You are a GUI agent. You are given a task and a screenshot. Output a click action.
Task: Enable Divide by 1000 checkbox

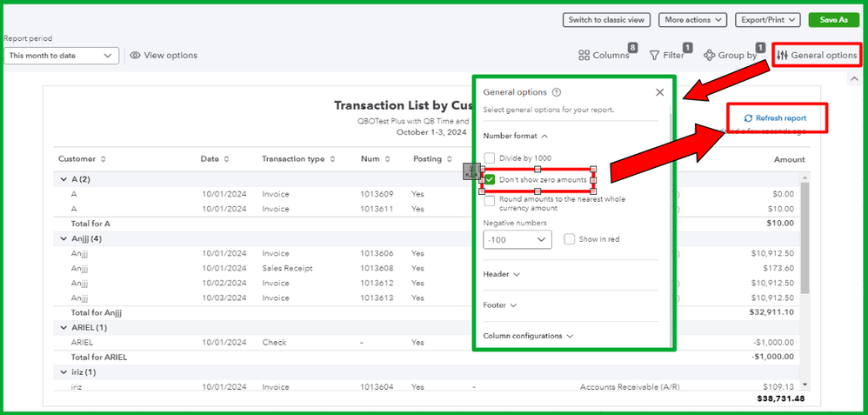(490, 158)
